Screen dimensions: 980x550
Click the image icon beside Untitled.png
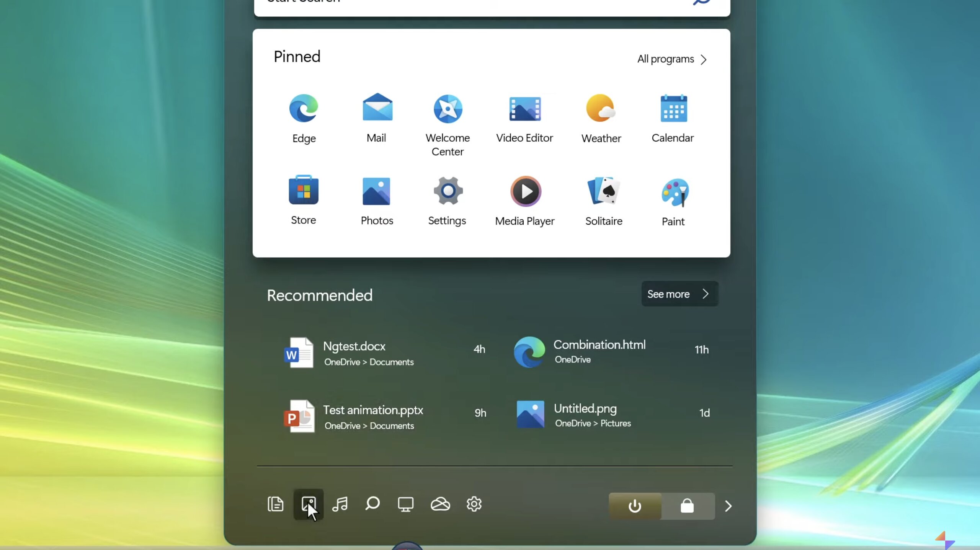(x=530, y=415)
